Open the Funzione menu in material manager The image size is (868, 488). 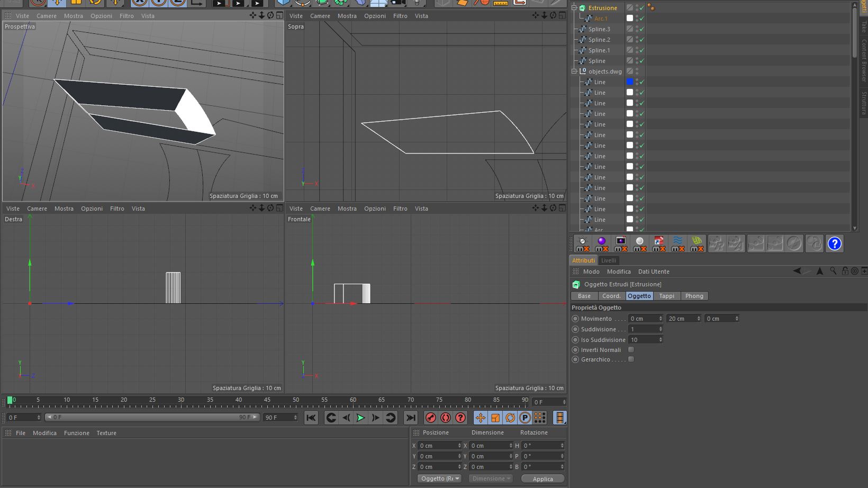point(77,433)
